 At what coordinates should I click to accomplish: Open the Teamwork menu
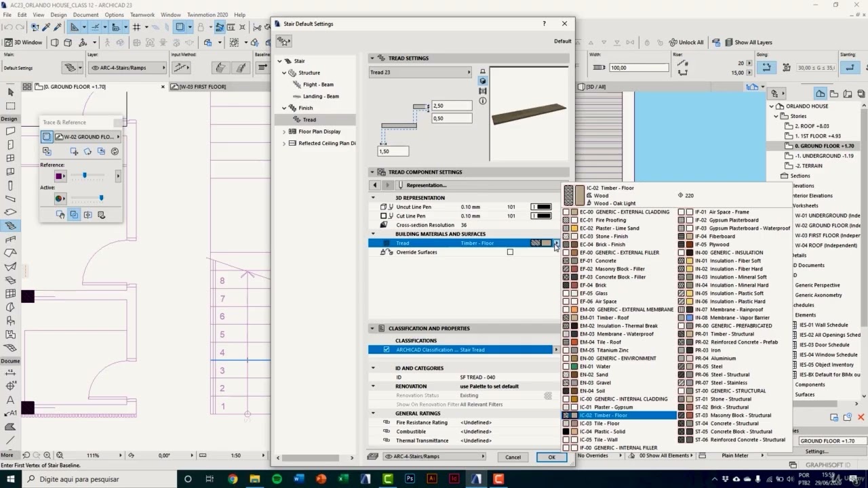(142, 14)
